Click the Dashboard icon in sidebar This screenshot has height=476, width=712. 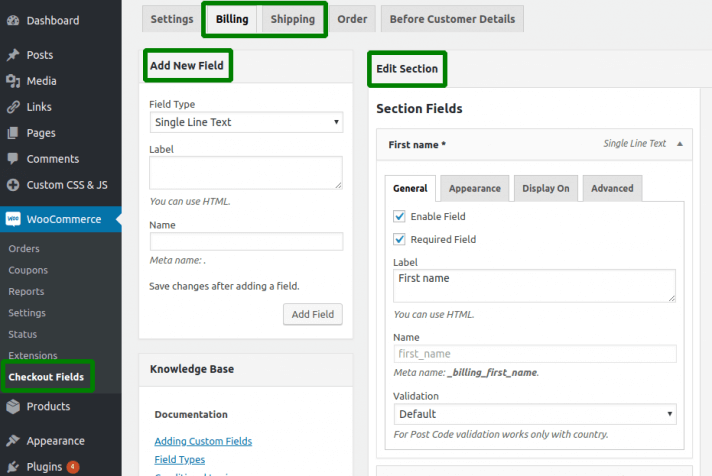13,20
